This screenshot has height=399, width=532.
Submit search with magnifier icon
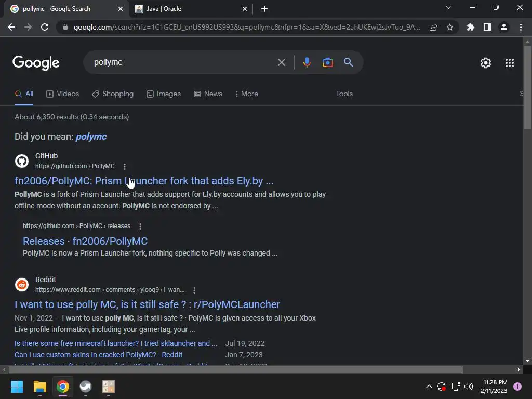click(x=349, y=62)
